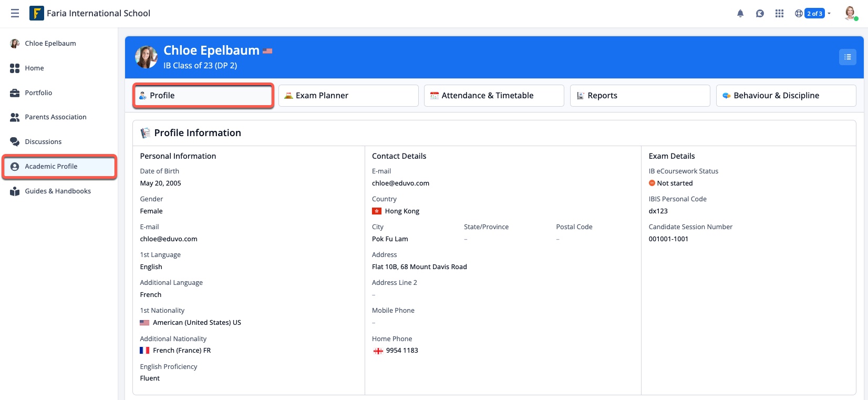Open Parents Association in sidebar

55,117
